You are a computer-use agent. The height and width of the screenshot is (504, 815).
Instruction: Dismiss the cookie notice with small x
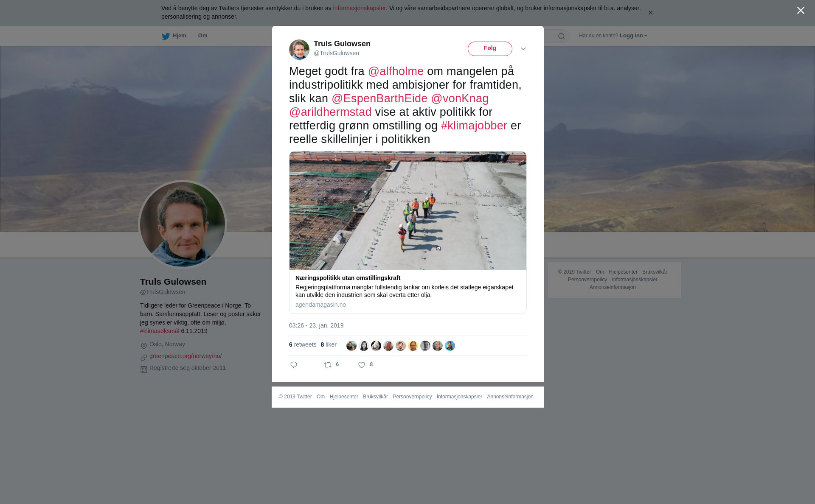pyautogui.click(x=650, y=13)
